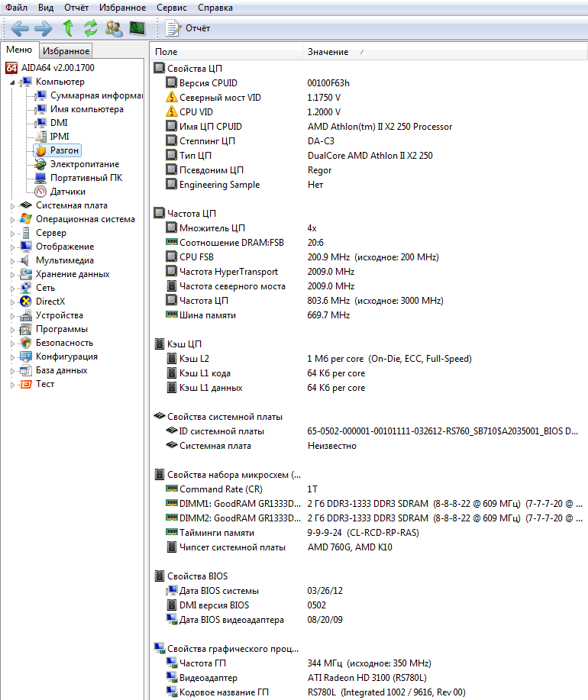Screen dimensions: 588x700
Task: Expand the Хранение данных node
Action: coord(12,275)
